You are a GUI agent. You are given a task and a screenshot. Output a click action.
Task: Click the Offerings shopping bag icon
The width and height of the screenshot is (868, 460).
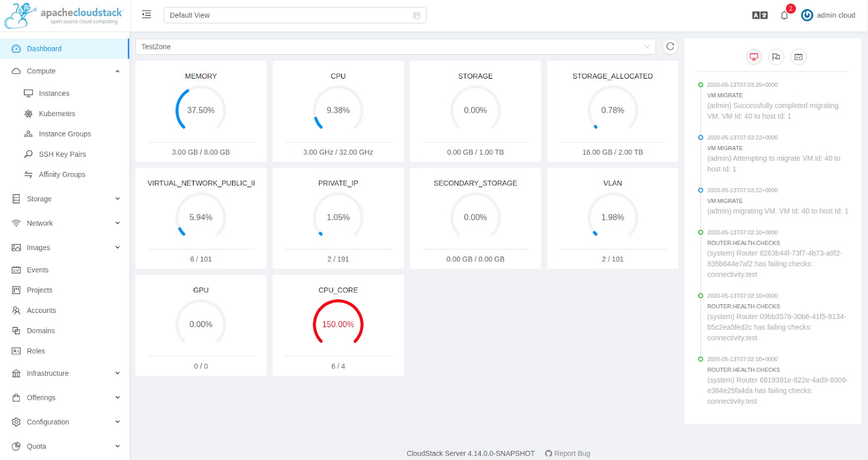pos(16,398)
